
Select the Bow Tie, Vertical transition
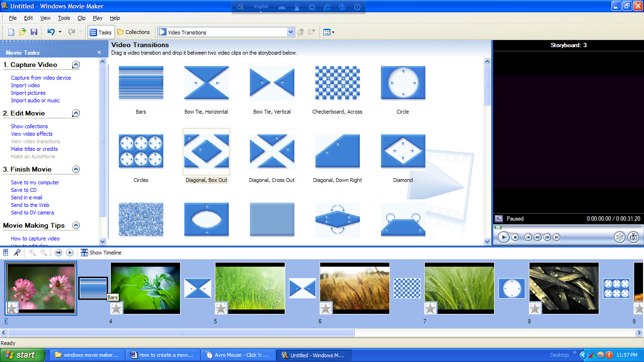[272, 83]
